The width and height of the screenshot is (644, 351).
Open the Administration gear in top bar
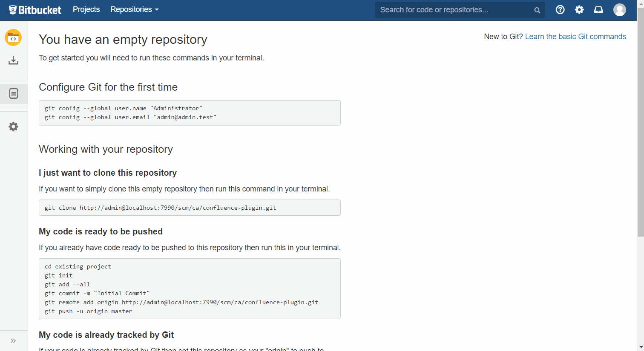pyautogui.click(x=579, y=9)
